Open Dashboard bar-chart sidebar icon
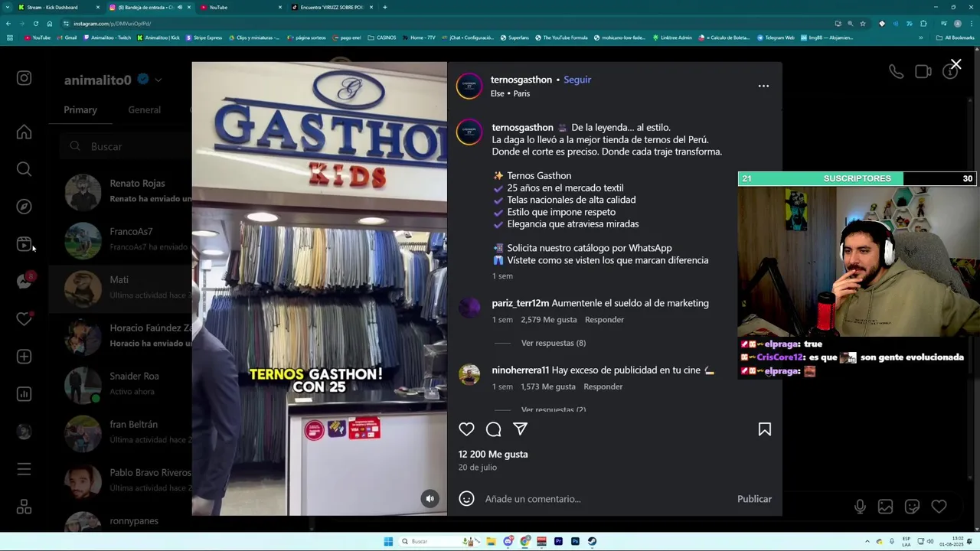This screenshot has width=980, height=551. 24,394
